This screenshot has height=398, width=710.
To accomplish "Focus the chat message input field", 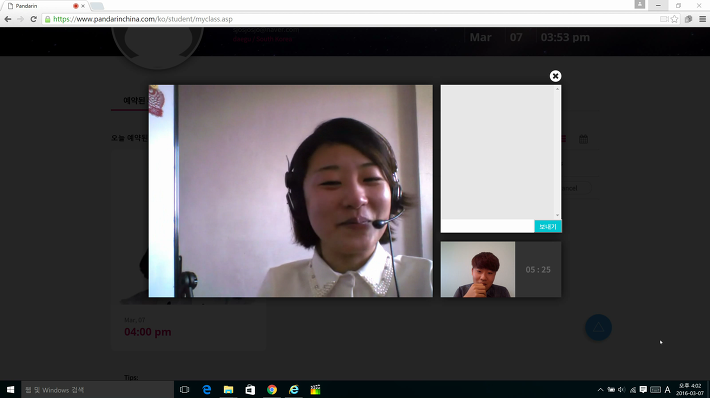I will (x=488, y=226).
